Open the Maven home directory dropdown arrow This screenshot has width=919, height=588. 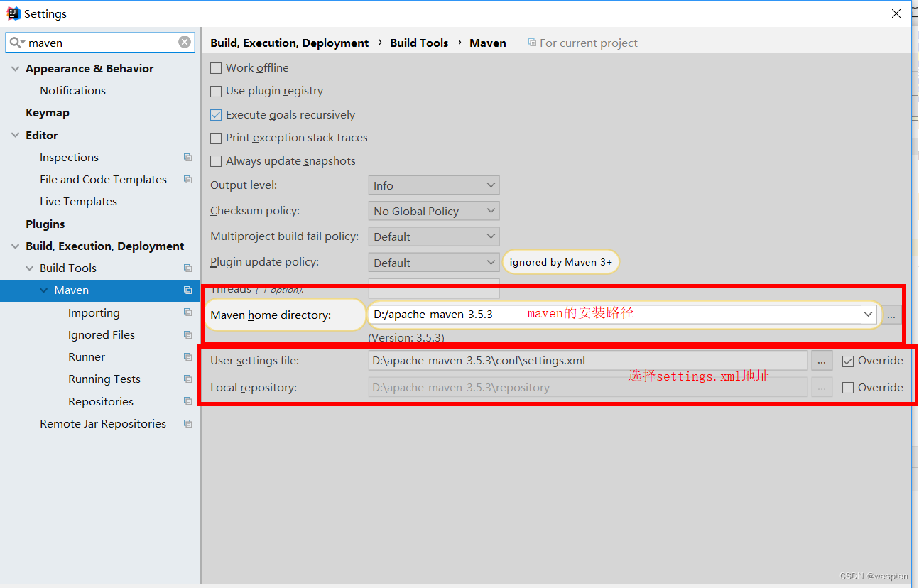coord(868,314)
